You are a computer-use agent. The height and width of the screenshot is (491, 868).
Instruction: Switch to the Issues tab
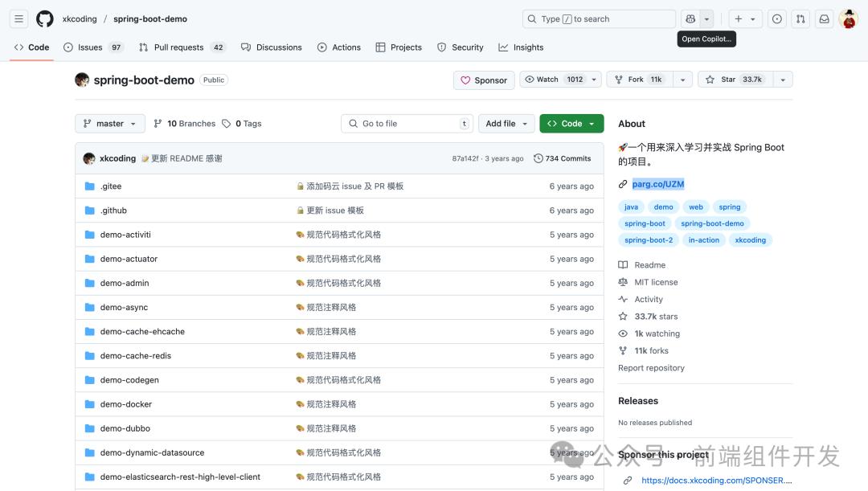click(x=93, y=47)
